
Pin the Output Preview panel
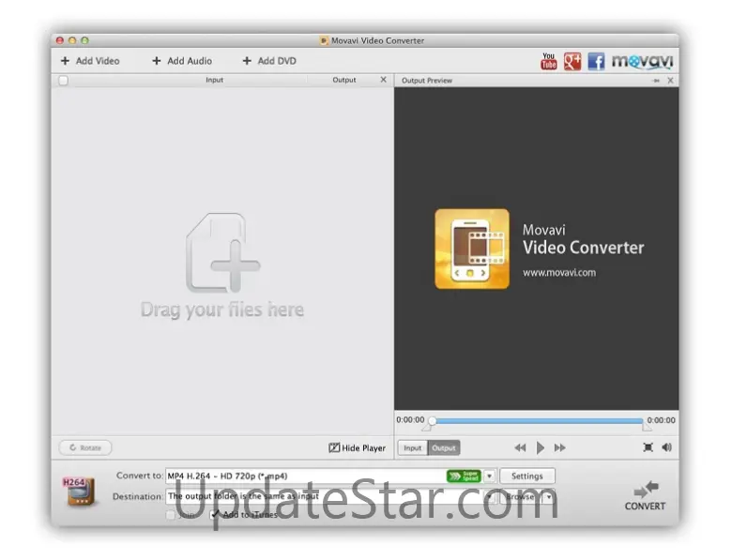coord(656,81)
